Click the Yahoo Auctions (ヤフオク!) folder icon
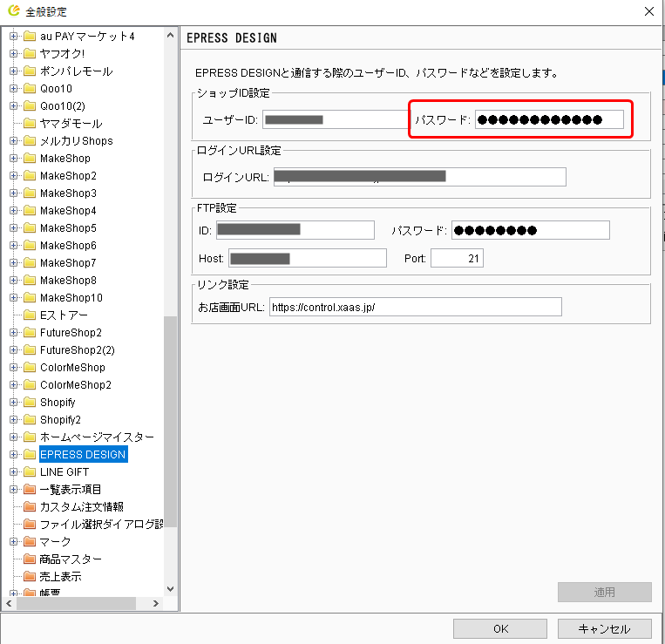Viewport: 665px width, 644px height. [x=30, y=54]
